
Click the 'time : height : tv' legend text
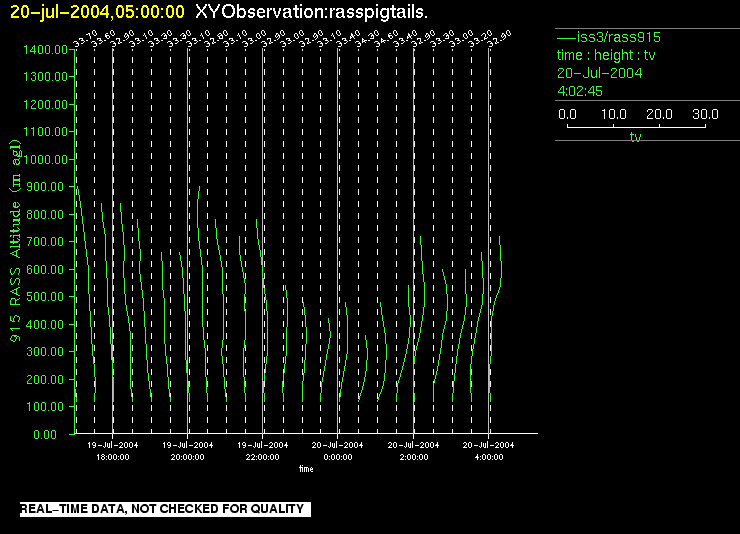[x=606, y=55]
